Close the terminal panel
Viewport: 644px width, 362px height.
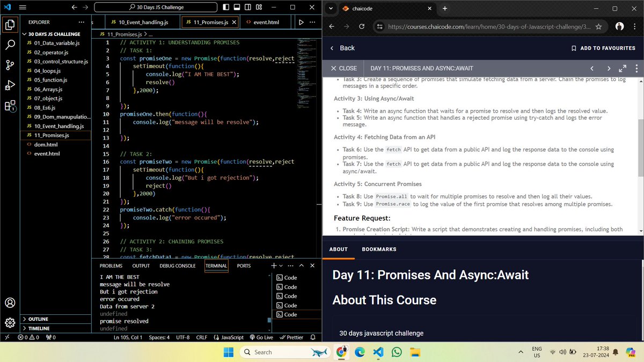pyautogui.click(x=313, y=265)
